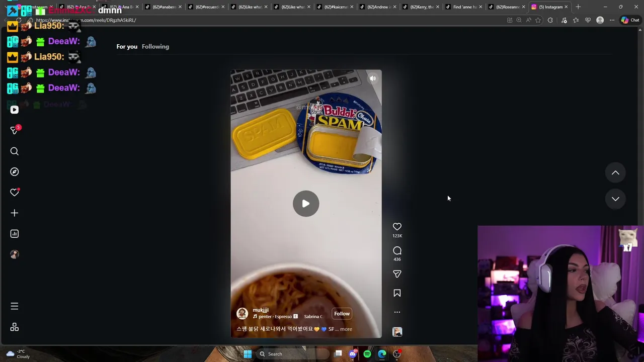The image size is (644, 362).
Task: Open the 'Also from Meta' grid icon
Action: pyautogui.click(x=14, y=327)
